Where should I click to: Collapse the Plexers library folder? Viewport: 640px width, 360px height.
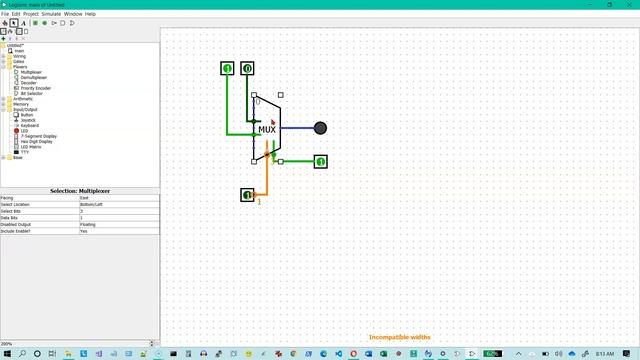[3, 67]
